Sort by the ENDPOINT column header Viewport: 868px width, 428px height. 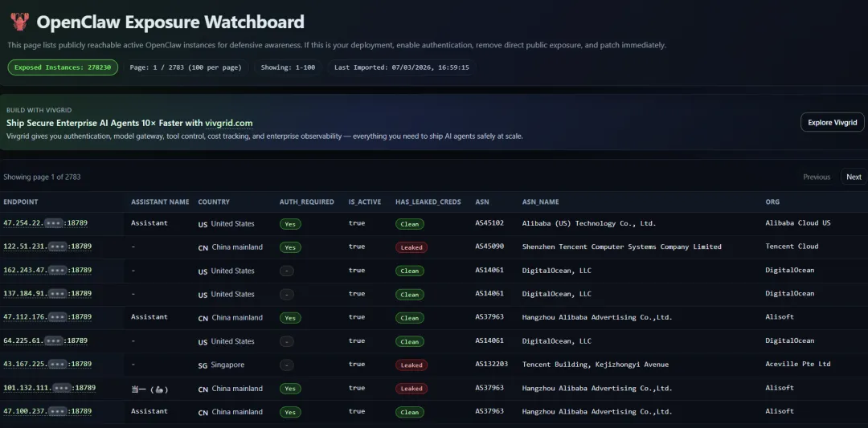21,202
